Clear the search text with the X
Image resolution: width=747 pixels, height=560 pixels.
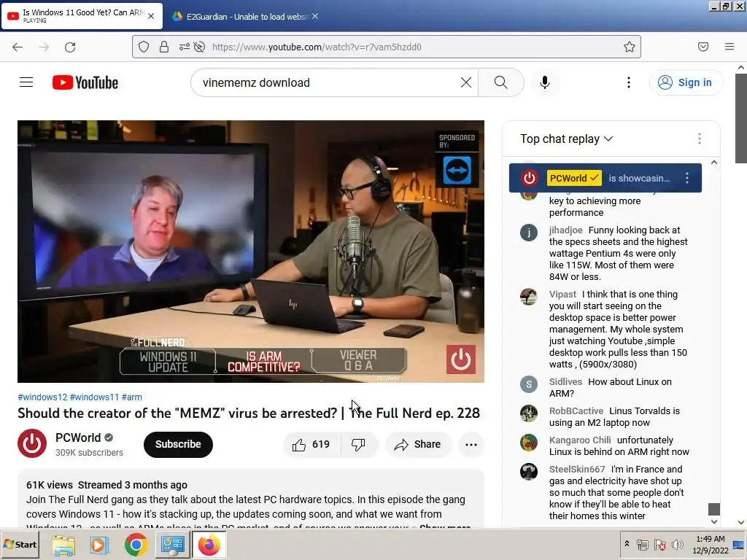466,82
